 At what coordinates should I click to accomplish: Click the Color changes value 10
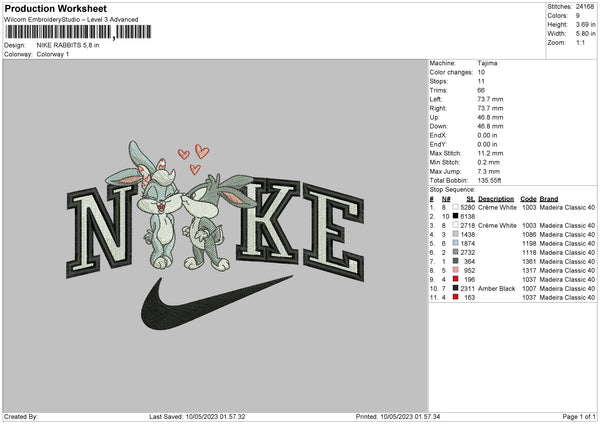pos(481,72)
